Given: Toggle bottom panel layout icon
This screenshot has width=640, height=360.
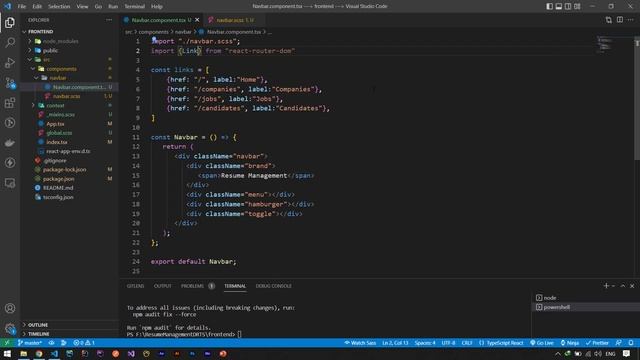Looking at the screenshot, I should pos(559,6).
